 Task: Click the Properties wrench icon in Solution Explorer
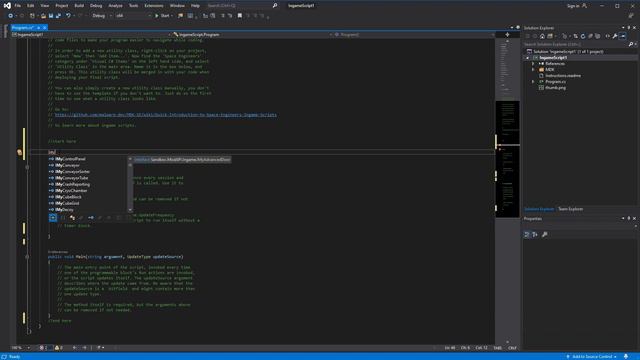615,36
